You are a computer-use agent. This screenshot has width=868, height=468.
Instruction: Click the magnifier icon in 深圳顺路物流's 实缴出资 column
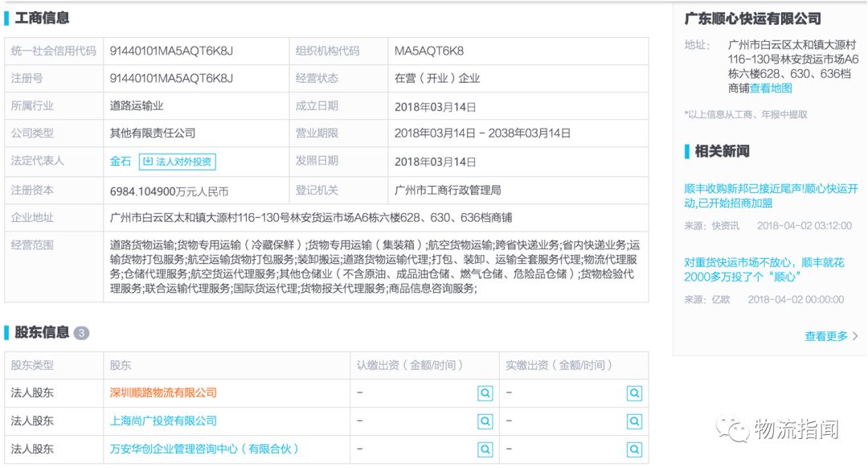634,394
